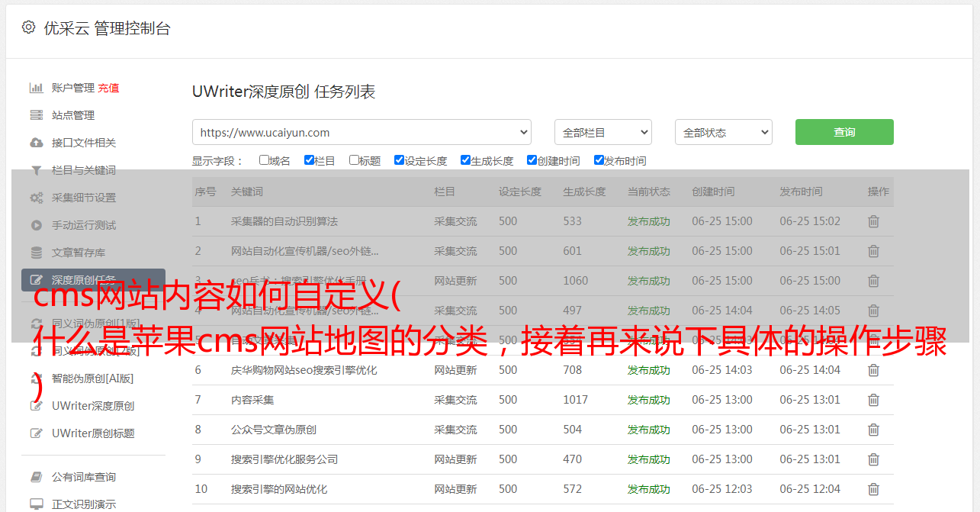Open 接口文件相关 in the sidebar
980x512 pixels.
[84, 143]
